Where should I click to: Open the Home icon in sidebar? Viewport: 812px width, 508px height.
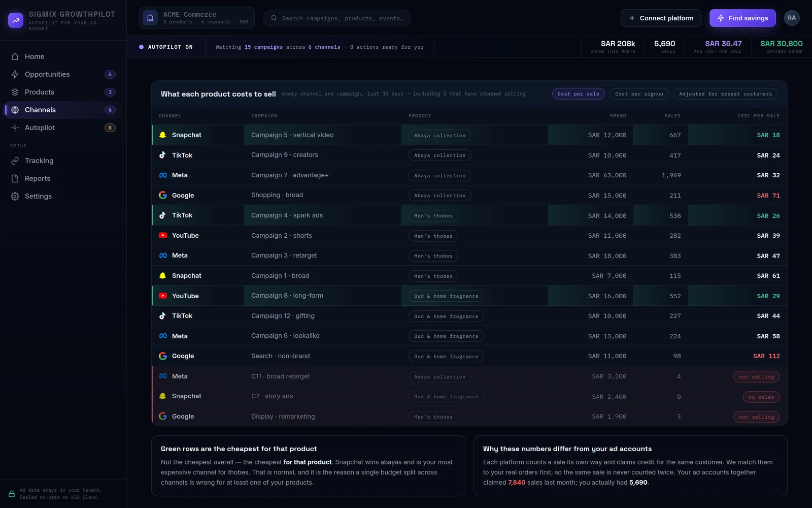[x=15, y=56]
